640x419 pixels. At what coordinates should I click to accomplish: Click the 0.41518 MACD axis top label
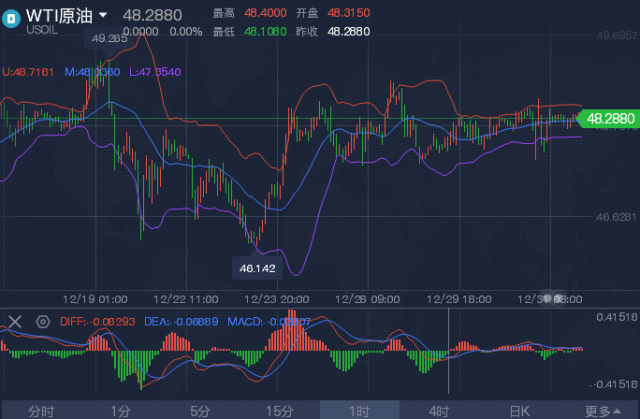click(x=617, y=317)
